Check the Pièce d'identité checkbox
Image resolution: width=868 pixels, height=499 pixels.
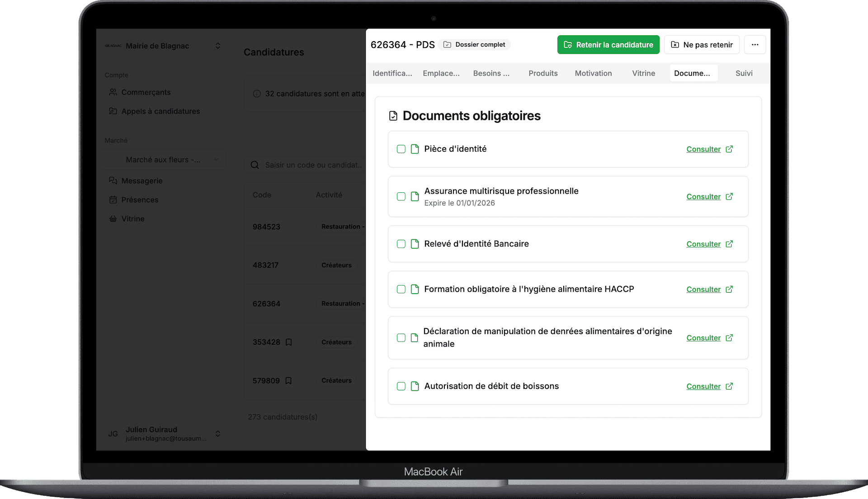tap(401, 149)
